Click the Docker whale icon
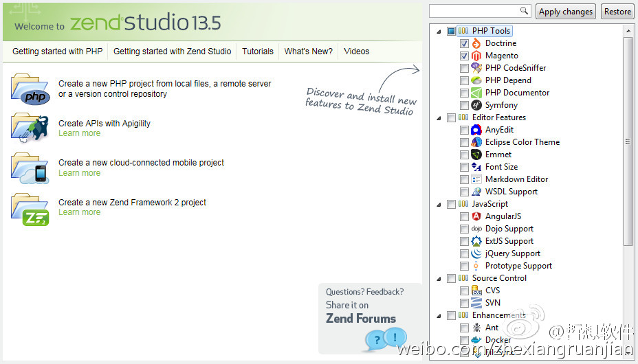Image resolution: width=638 pixels, height=364 pixels. click(x=476, y=340)
